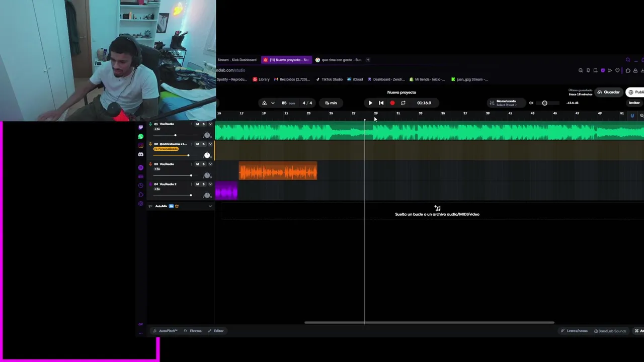Start playback with the play button

click(370, 103)
